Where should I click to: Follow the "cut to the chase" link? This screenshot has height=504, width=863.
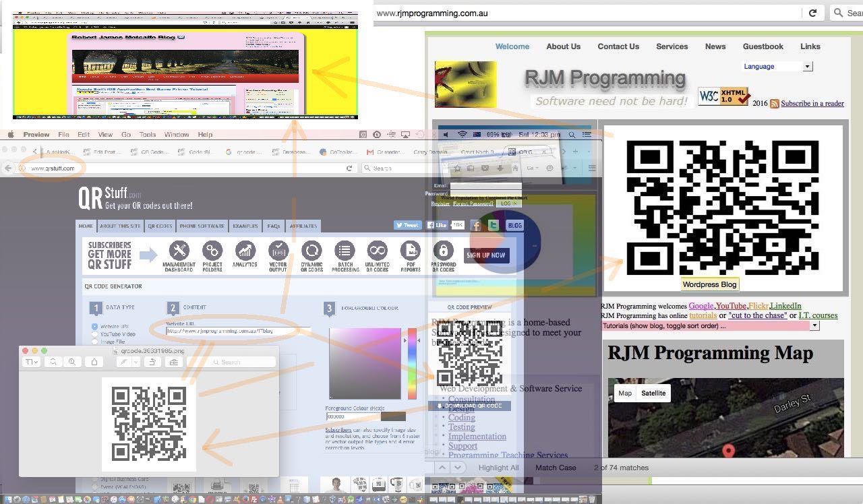tap(757, 315)
